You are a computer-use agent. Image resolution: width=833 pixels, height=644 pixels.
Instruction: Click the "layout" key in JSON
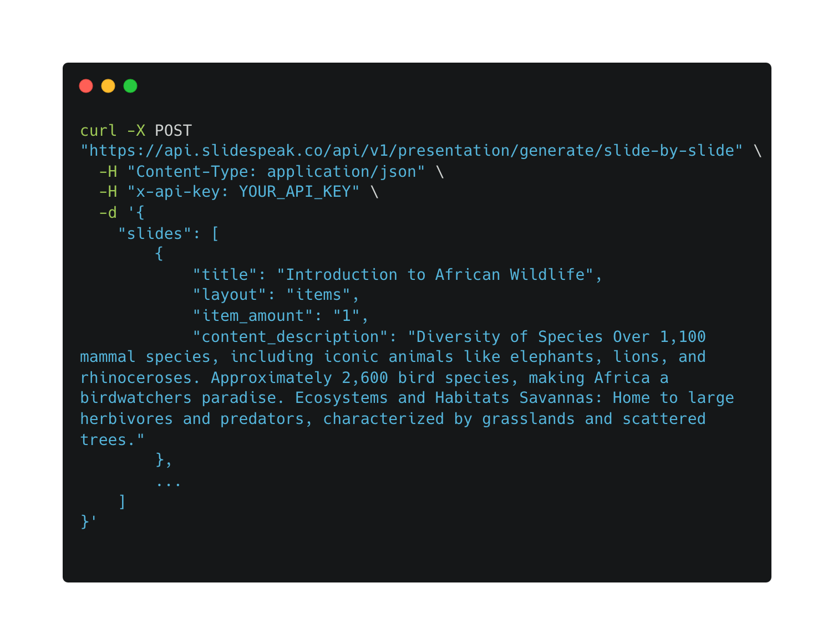(230, 295)
